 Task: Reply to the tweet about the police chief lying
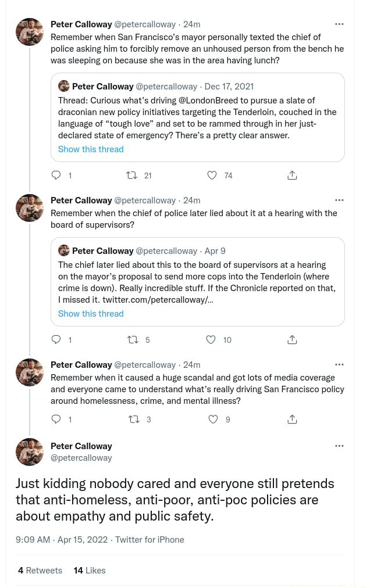56,339
